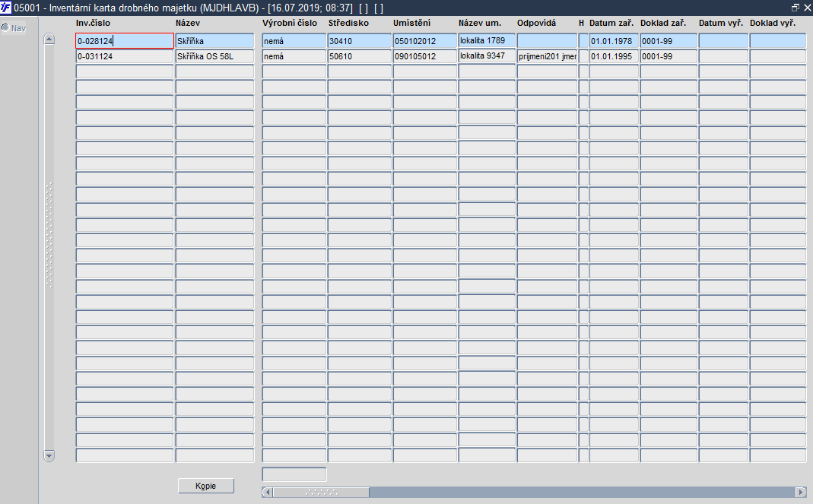Click the lokalita 9347 field
Screen dimensions: 813x504
click(x=487, y=56)
